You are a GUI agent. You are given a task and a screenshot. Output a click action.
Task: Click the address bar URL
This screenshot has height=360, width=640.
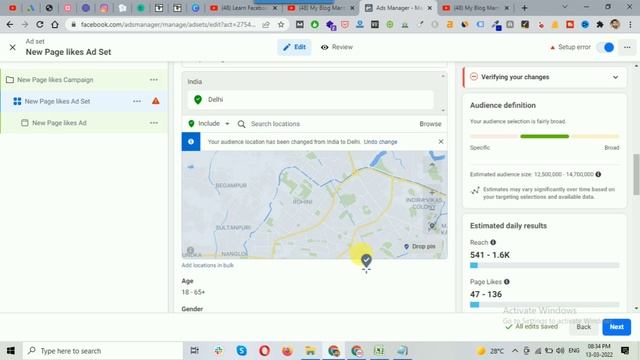(168, 25)
